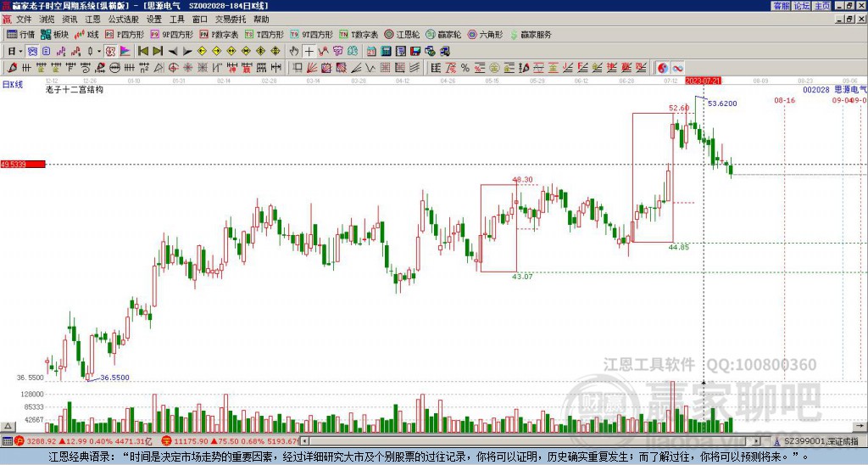Image resolution: width=868 pixels, height=465 pixels.
Task: Click the 论坛 forum link
Action: (x=802, y=6)
